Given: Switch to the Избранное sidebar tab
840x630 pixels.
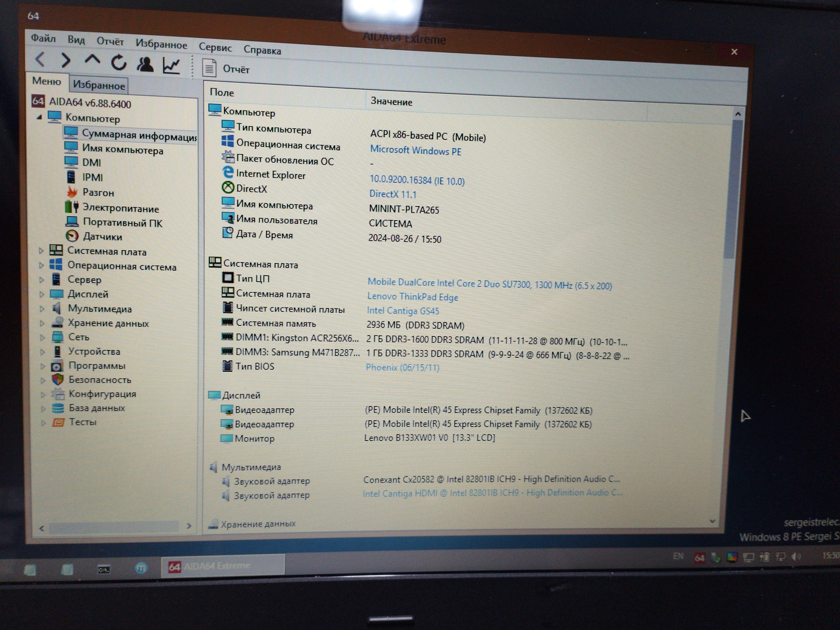Looking at the screenshot, I should click(99, 85).
